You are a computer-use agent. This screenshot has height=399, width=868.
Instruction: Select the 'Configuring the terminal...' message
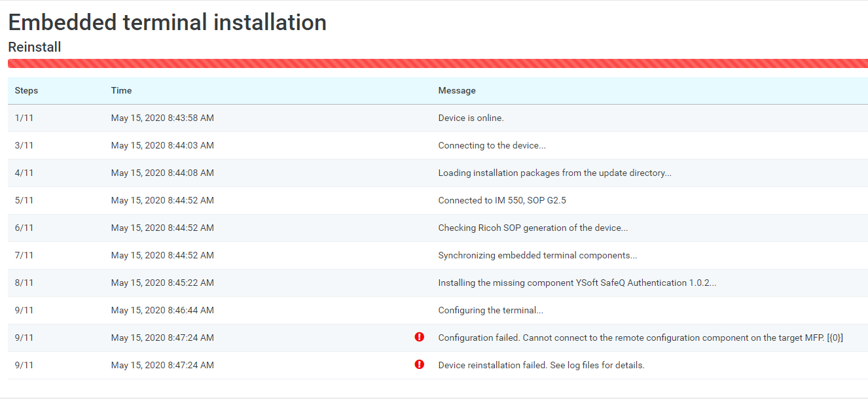(x=490, y=311)
